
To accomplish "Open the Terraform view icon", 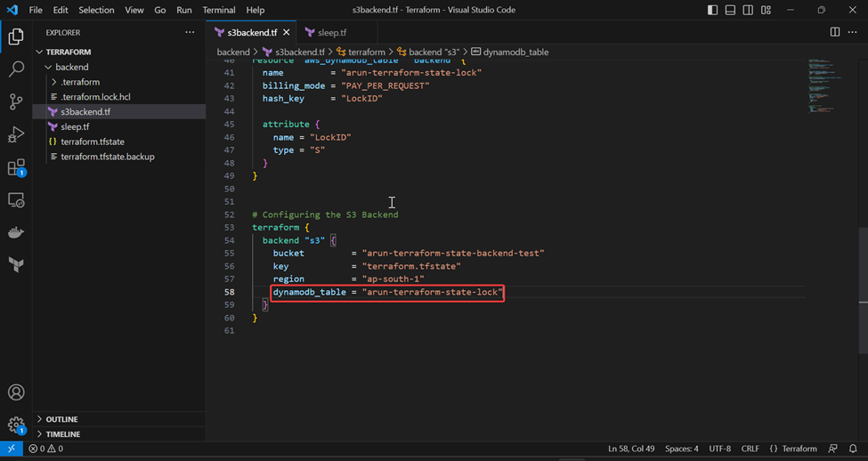I will (x=16, y=264).
